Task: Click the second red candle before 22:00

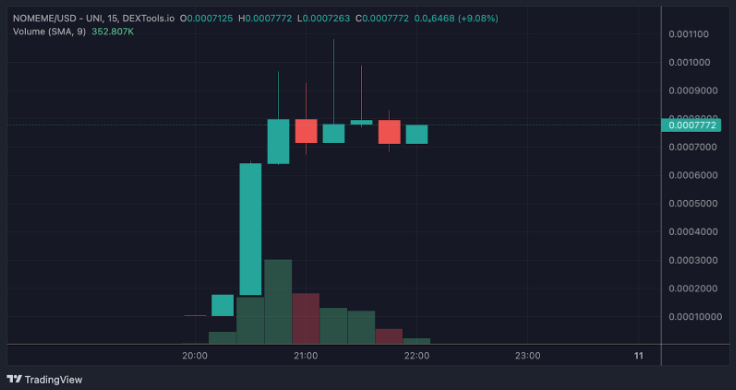Action: (390, 132)
